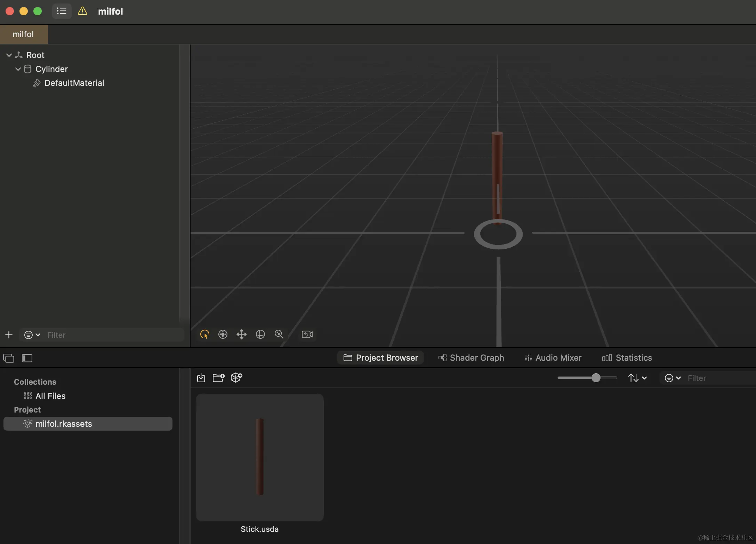Click the rotate view globe icon

click(x=260, y=334)
